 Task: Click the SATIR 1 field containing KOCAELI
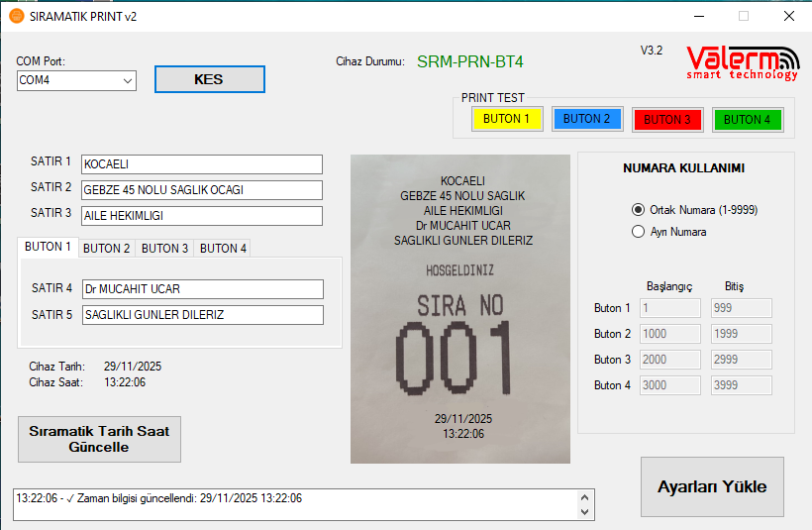(202, 164)
